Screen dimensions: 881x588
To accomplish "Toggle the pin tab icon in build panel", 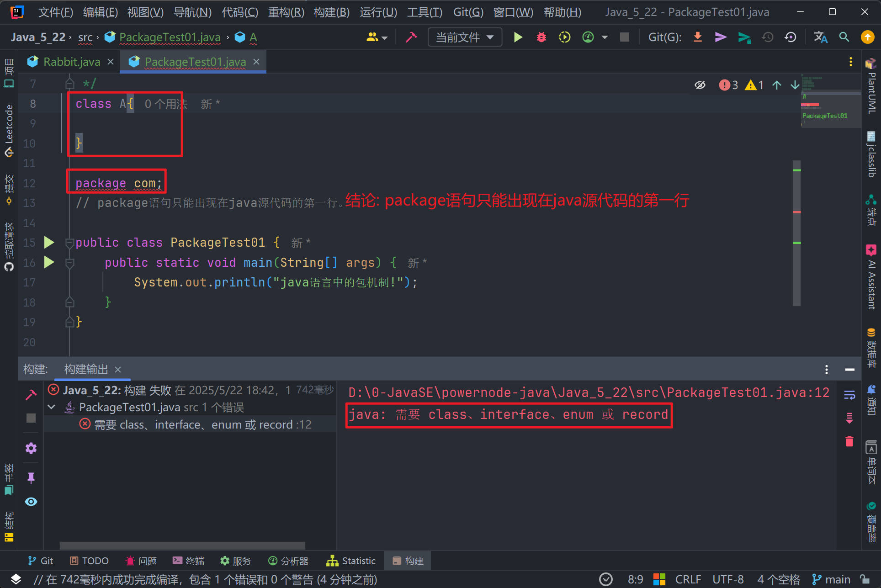I will [31, 478].
